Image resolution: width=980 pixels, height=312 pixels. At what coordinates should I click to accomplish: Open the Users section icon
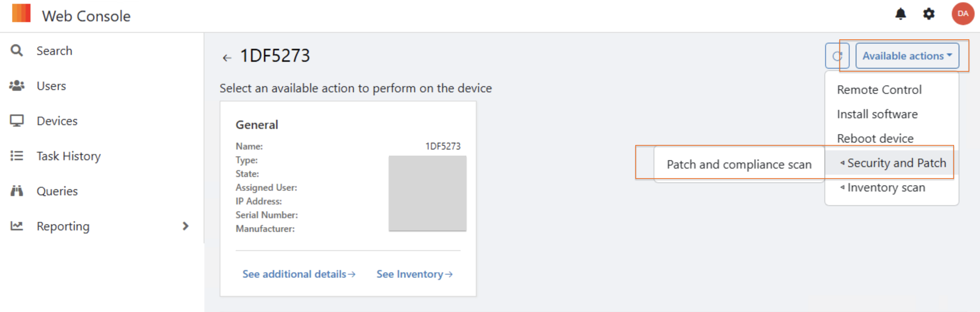[x=17, y=85]
